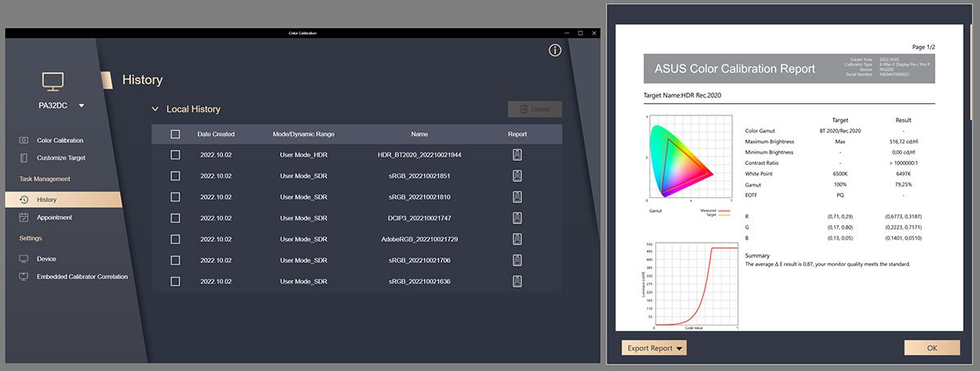The width and height of the screenshot is (980, 371).
Task: Click the Appointment calendar icon
Action: coord(24,218)
